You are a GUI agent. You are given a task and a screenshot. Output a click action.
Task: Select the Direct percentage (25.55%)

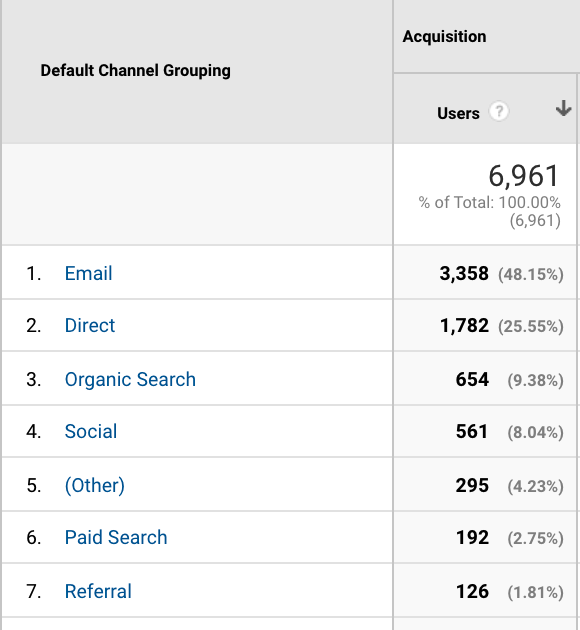(x=531, y=326)
